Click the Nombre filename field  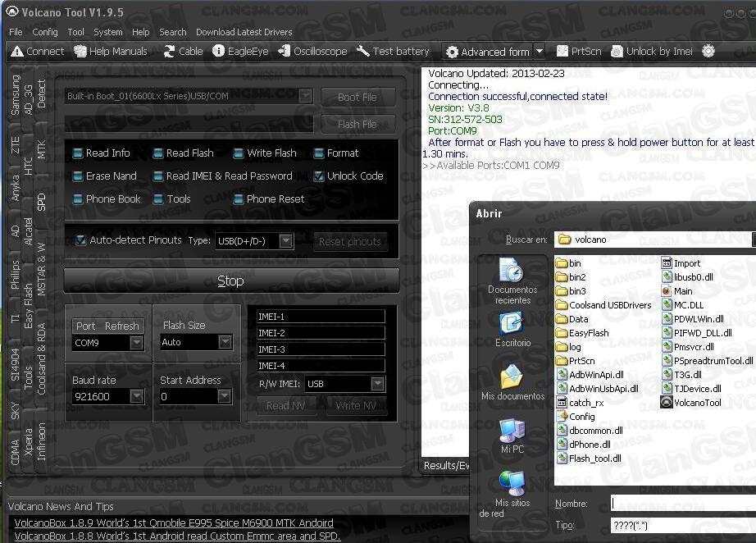point(683,503)
